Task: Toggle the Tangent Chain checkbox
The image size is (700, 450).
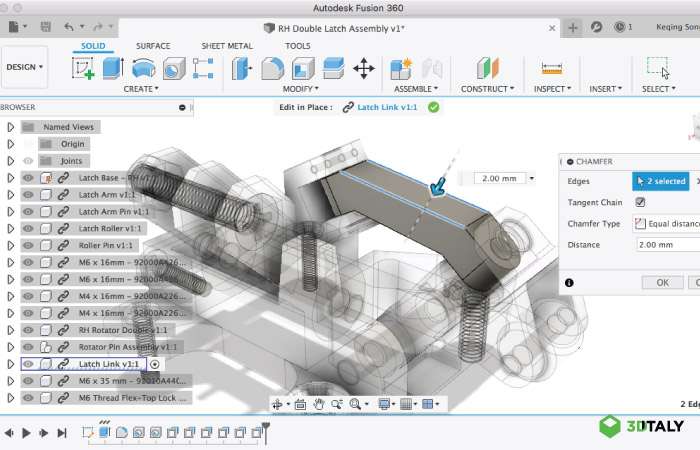Action: (640, 202)
